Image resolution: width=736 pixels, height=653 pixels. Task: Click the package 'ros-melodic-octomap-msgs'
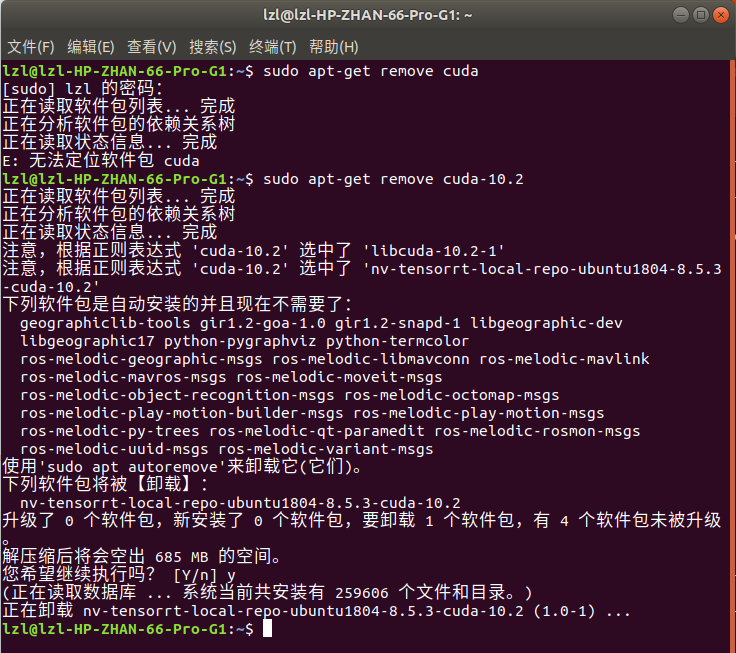[x=452, y=395]
